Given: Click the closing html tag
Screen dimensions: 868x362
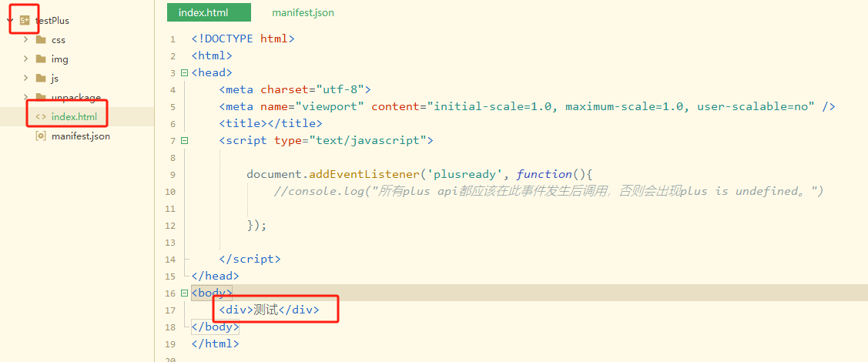Looking at the screenshot, I should [x=216, y=344].
